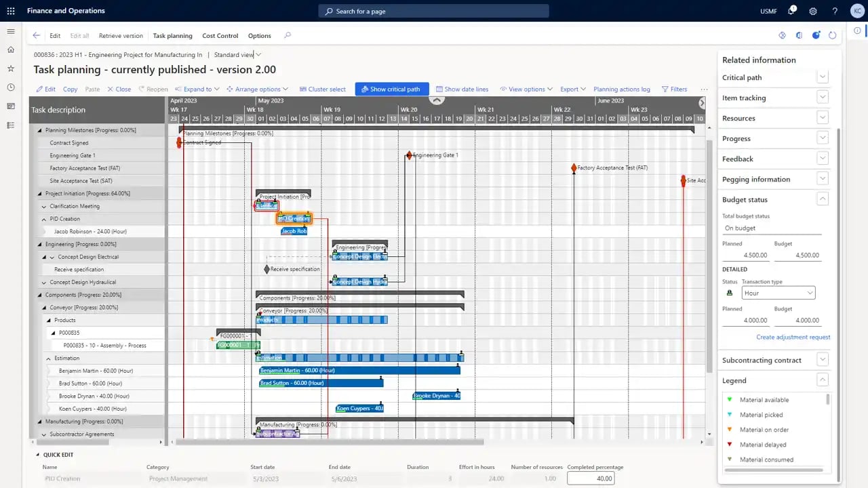868x488 pixels.
Task: Click the Completed percentage field showing 40.00
Action: (x=591, y=478)
